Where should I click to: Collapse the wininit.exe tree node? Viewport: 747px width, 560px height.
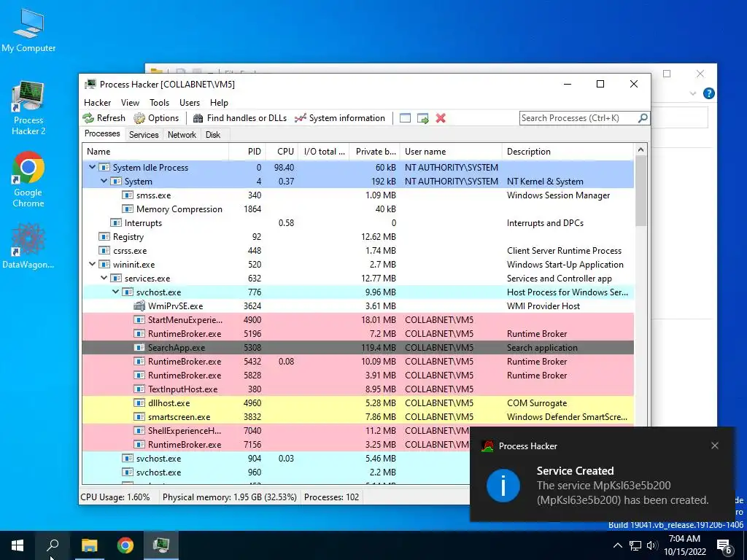point(93,264)
